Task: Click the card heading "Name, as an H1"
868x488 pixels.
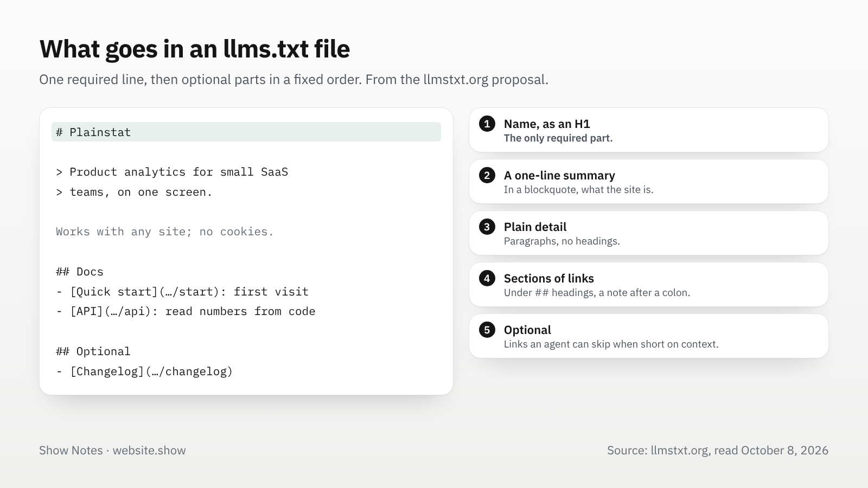Action: point(547,124)
